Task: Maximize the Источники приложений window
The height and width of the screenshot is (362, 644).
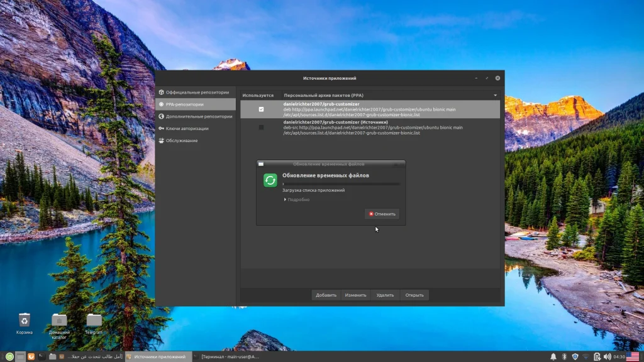Action: tap(487, 78)
